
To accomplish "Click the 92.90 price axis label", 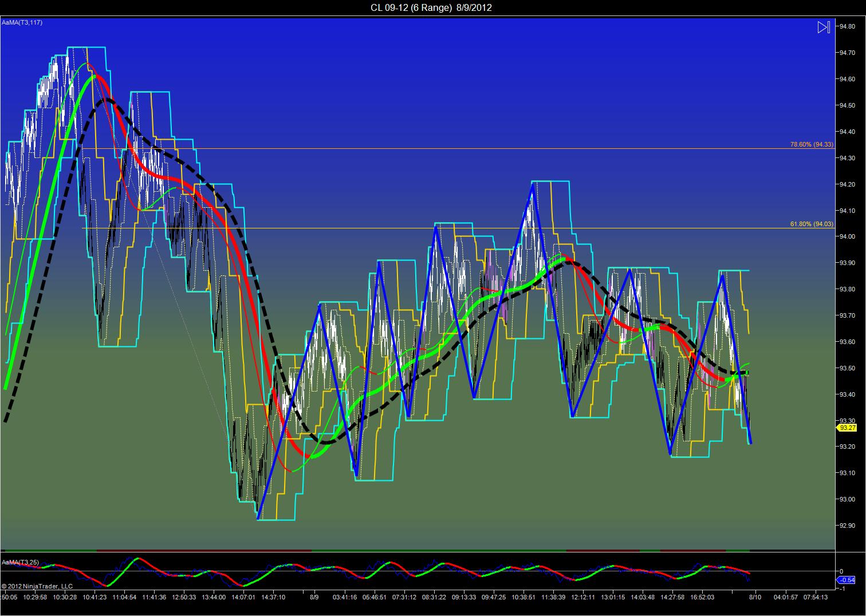I will click(x=848, y=526).
